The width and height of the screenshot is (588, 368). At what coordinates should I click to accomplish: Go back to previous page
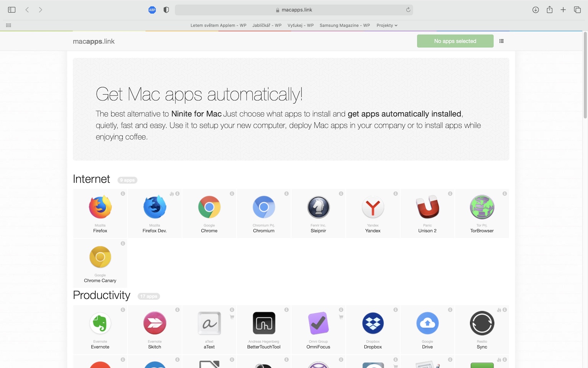click(27, 10)
